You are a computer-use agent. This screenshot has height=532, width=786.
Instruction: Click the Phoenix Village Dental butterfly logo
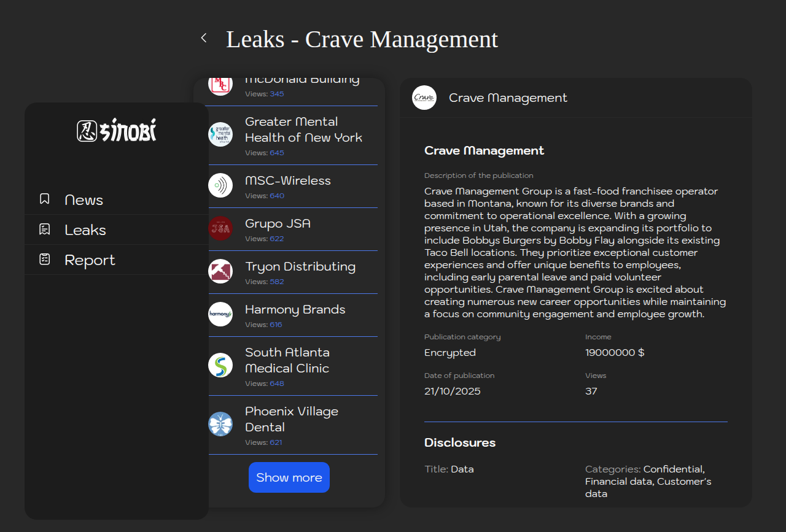click(220, 424)
